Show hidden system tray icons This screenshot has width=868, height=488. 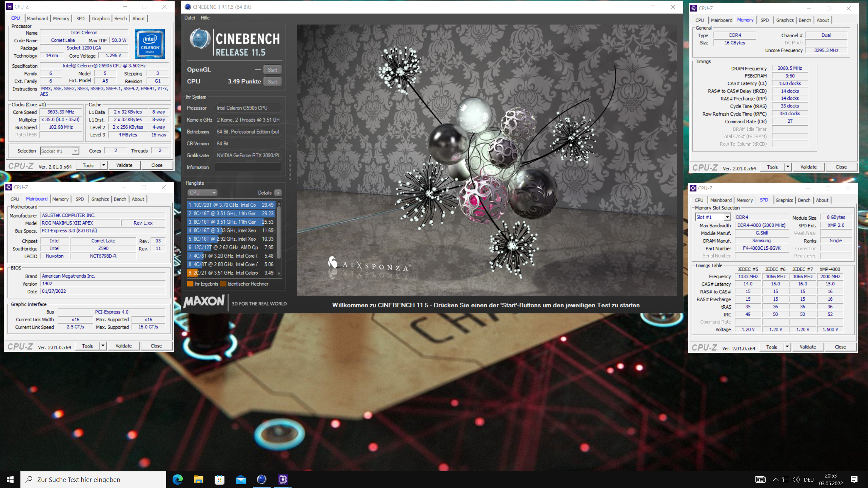[x=775, y=479]
